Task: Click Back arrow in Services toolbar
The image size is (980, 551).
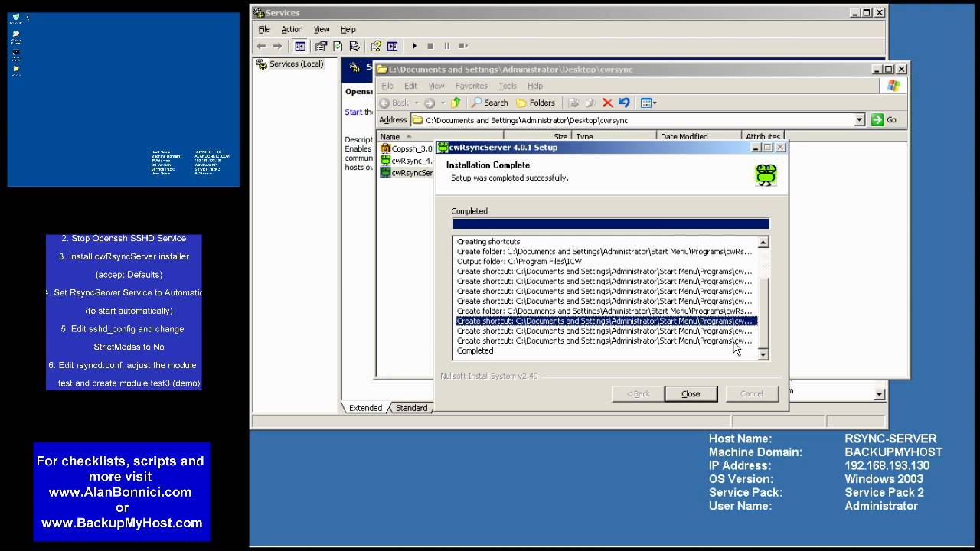Action: pos(261,46)
